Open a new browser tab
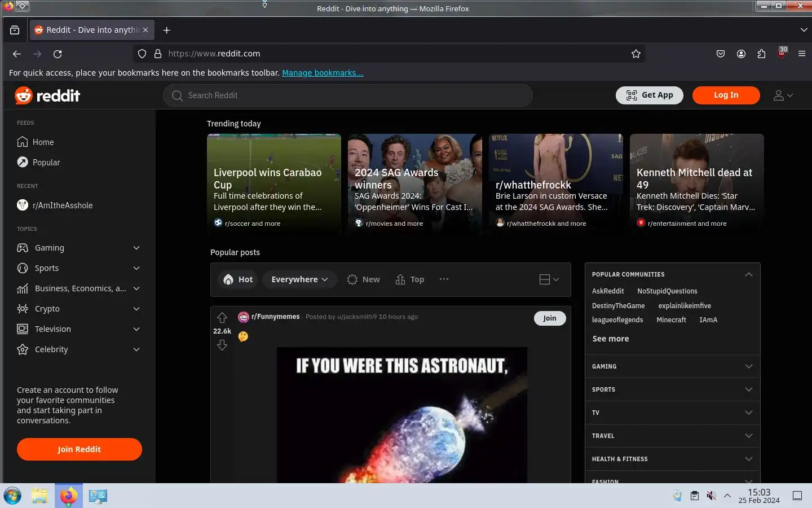Image resolution: width=812 pixels, height=508 pixels. [166, 30]
